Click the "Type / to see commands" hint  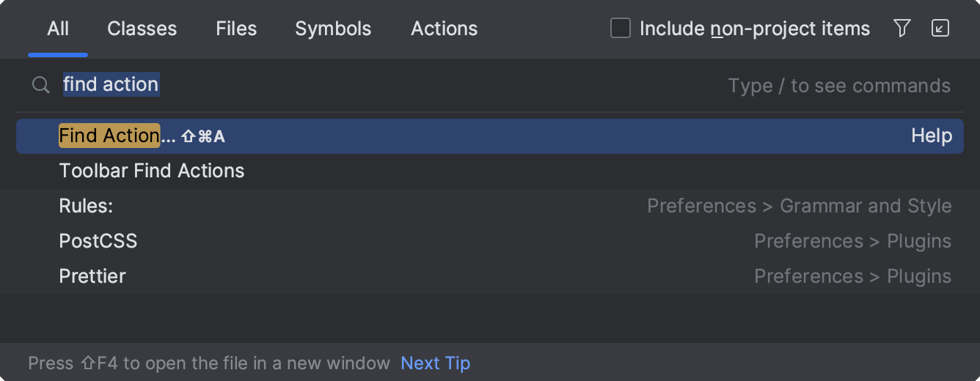pyautogui.click(x=839, y=86)
